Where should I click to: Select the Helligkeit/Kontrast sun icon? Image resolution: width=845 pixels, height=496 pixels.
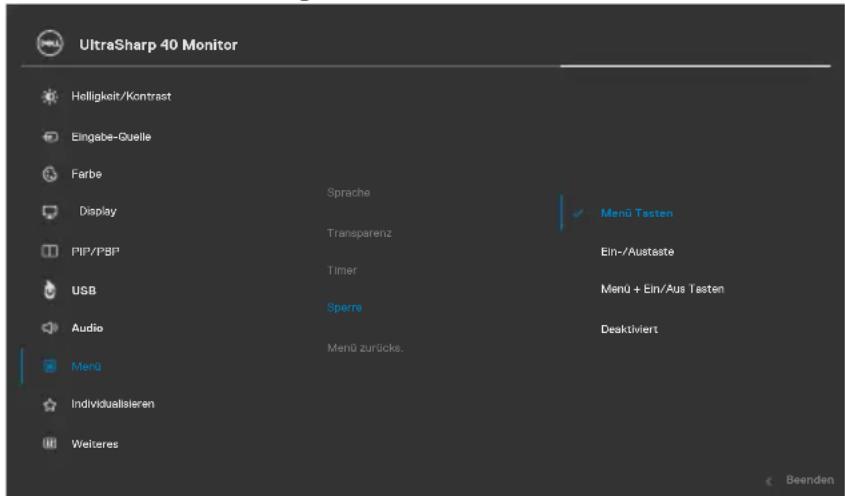50,97
